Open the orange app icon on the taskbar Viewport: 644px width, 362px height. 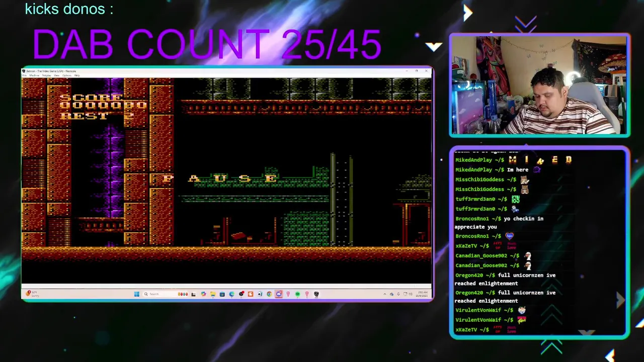click(x=251, y=294)
